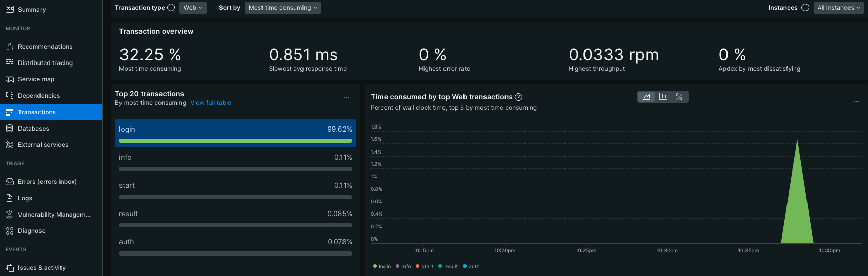Switch chart to bar view
This screenshot has width=868, height=276.
[x=663, y=97]
